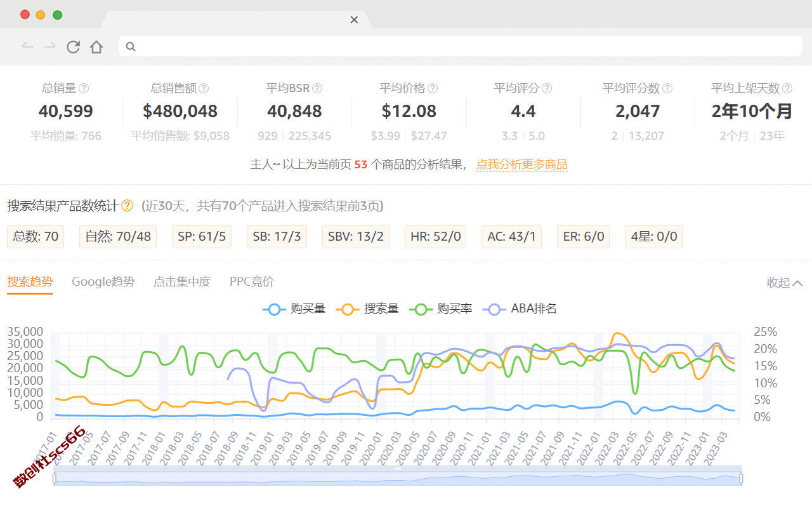Click the 总销量 value 40,599

pyautogui.click(x=66, y=112)
